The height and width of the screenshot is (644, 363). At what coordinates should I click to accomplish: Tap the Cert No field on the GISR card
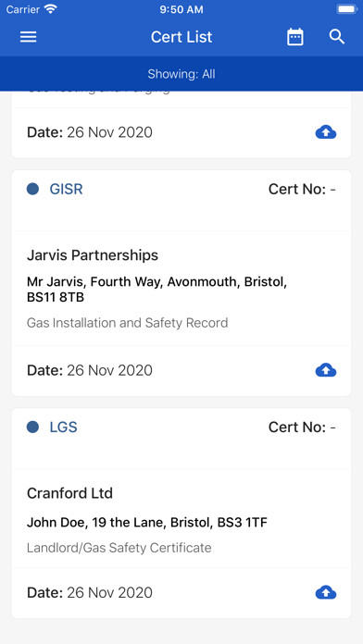point(302,189)
